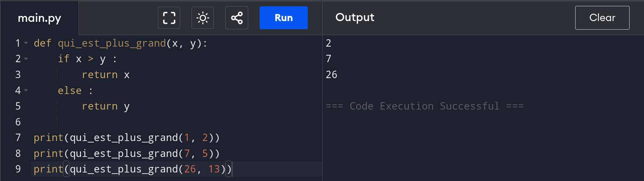644x181 pixels.
Task: Click the 'Code Execution Successful' message
Action: click(x=424, y=106)
